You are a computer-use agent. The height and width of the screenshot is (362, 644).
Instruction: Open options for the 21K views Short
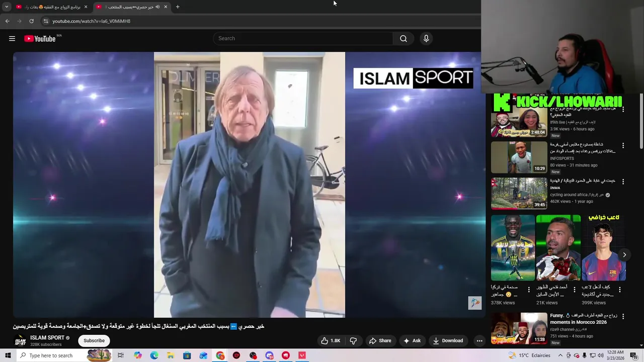tap(574, 290)
